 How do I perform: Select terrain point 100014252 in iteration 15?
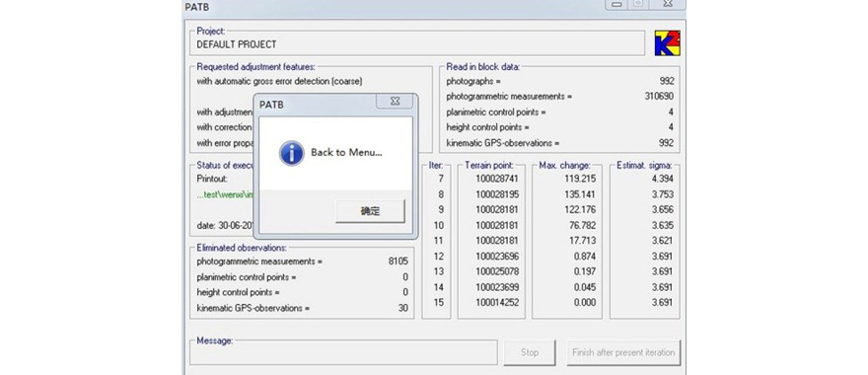(x=497, y=302)
